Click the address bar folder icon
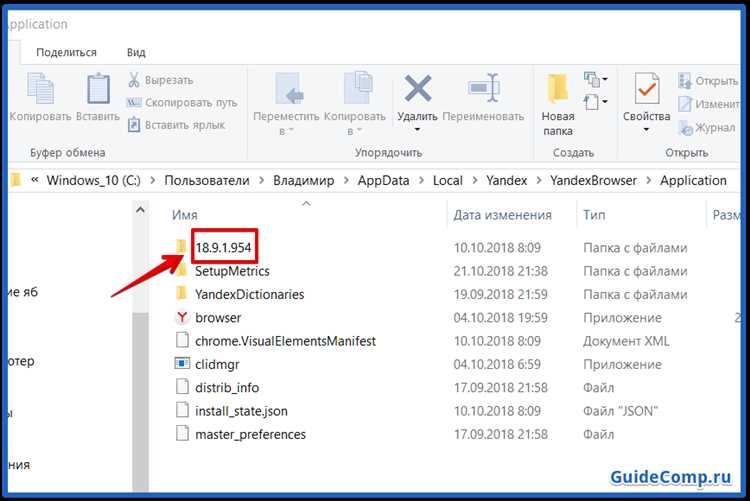Image resolution: width=750 pixels, height=501 pixels. (x=16, y=180)
